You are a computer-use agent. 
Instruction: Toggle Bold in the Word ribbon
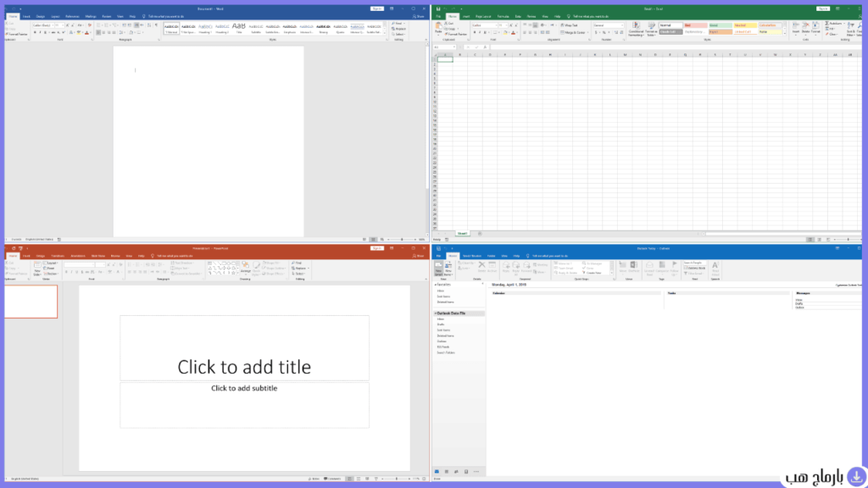click(35, 33)
